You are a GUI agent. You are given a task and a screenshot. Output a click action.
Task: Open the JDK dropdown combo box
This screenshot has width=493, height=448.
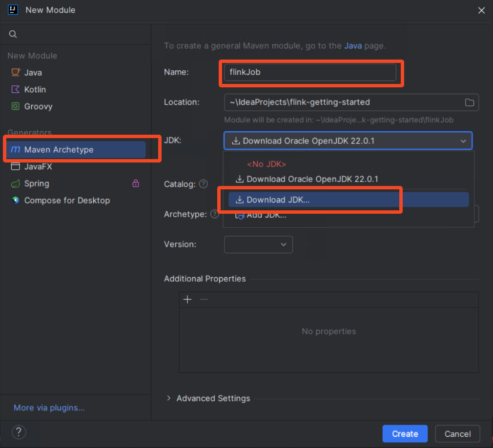click(348, 141)
